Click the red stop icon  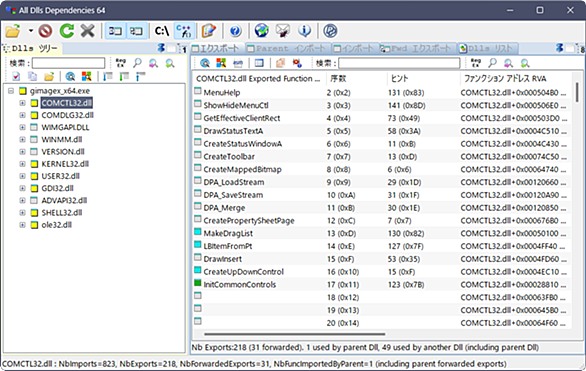45,31
